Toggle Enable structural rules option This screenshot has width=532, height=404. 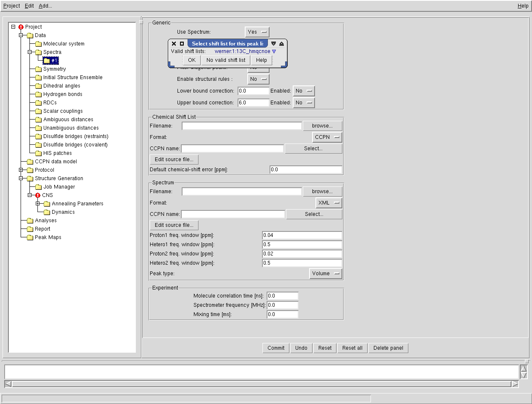pos(258,79)
